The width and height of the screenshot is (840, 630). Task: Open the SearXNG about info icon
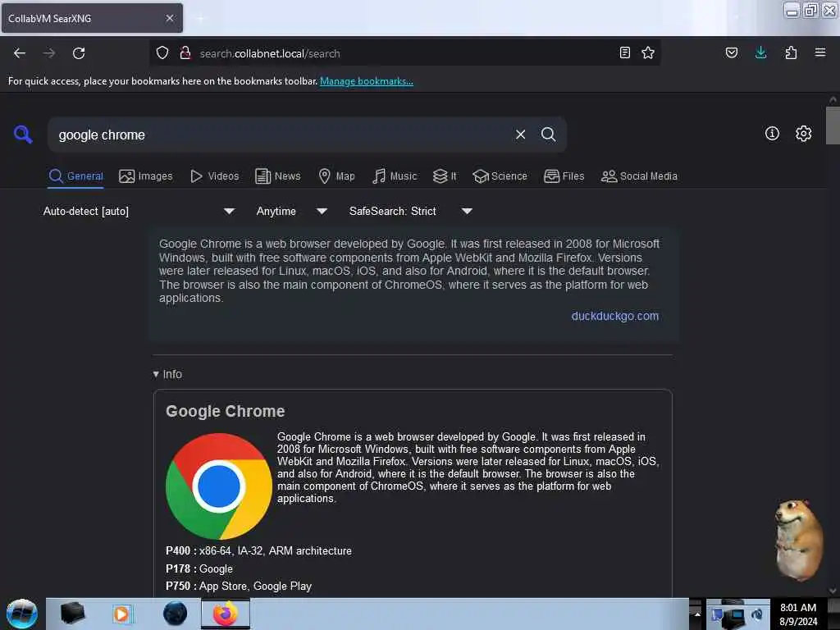pyautogui.click(x=772, y=134)
